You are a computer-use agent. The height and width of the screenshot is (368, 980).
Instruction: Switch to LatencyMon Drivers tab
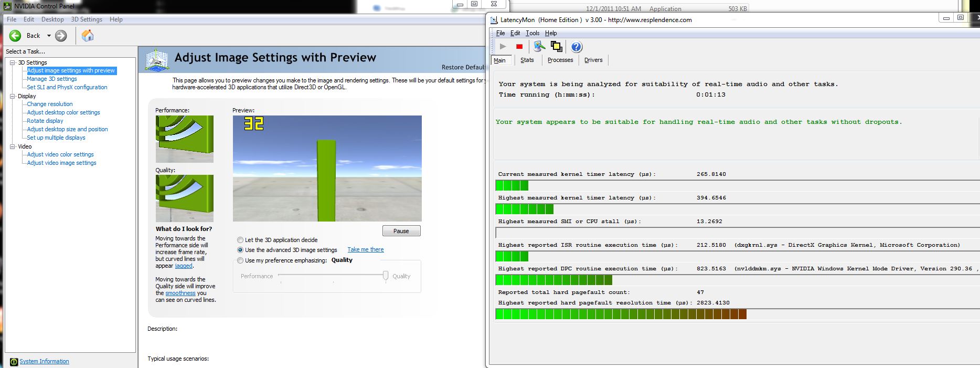(x=593, y=60)
